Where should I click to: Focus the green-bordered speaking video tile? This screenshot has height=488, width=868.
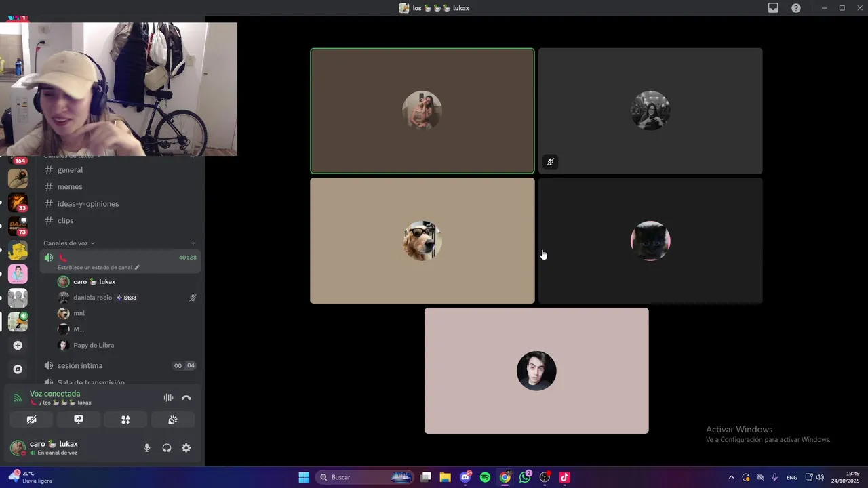422,110
